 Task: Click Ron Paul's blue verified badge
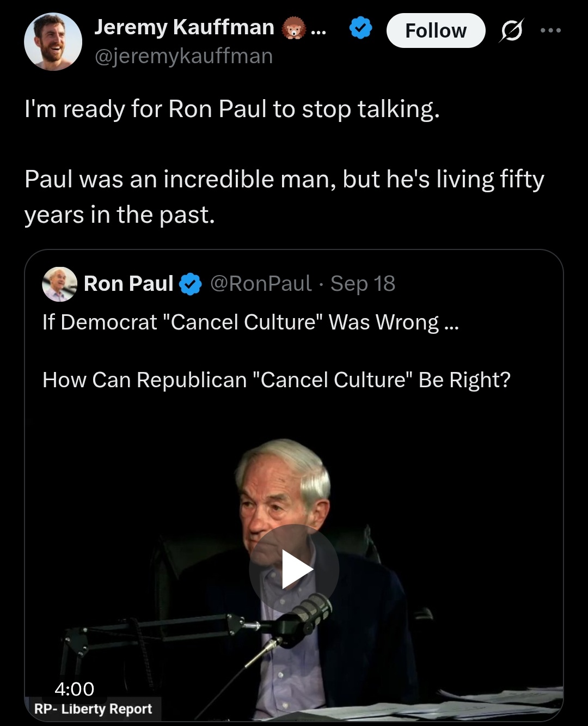tap(191, 284)
